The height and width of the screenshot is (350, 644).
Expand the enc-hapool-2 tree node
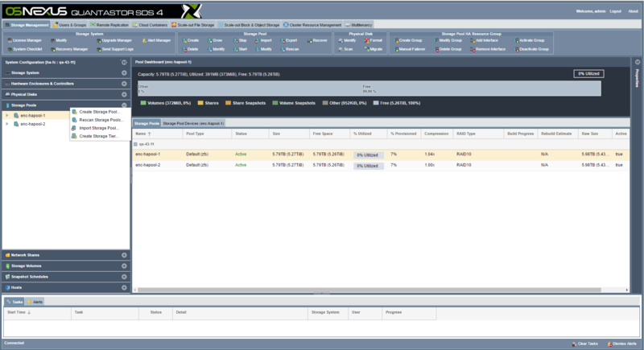tap(7, 124)
